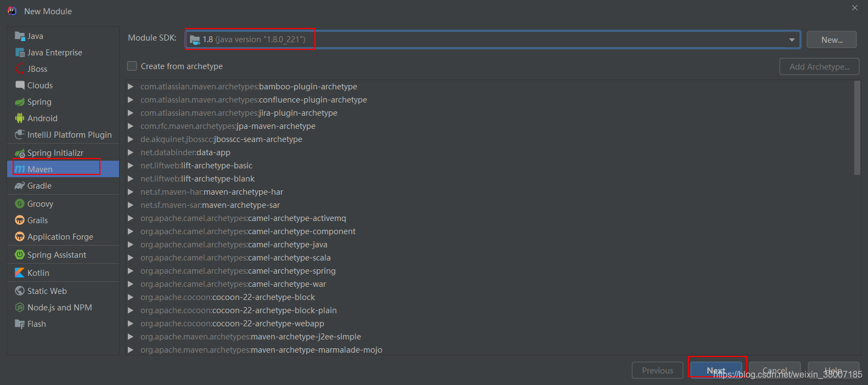Click the Previous button
This screenshot has width=868, height=385.
[657, 370]
